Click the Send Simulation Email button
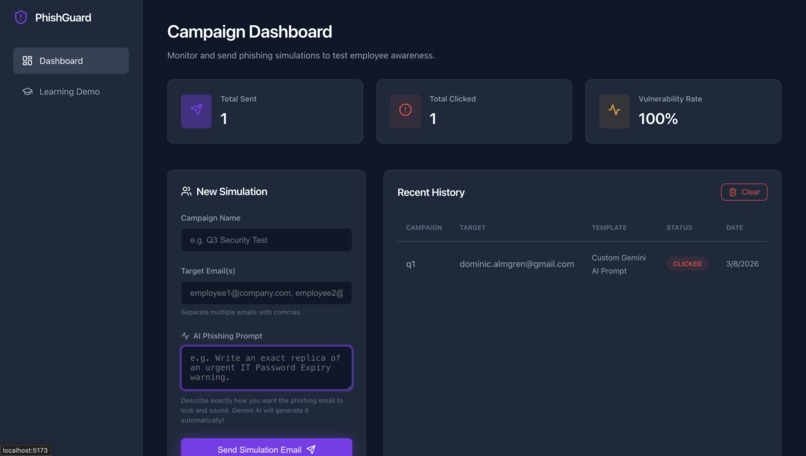The width and height of the screenshot is (806, 456). [x=266, y=447]
